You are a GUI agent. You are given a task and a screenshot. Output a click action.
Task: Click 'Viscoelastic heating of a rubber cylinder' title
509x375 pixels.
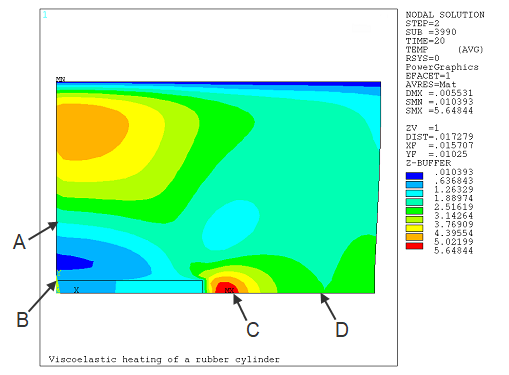pyautogui.click(x=164, y=359)
